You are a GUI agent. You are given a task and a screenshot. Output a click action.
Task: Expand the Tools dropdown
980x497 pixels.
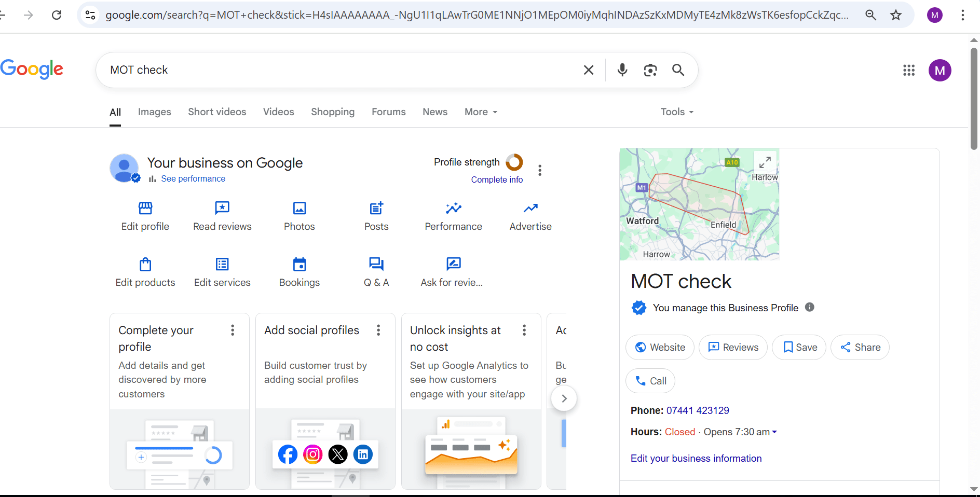pos(677,112)
